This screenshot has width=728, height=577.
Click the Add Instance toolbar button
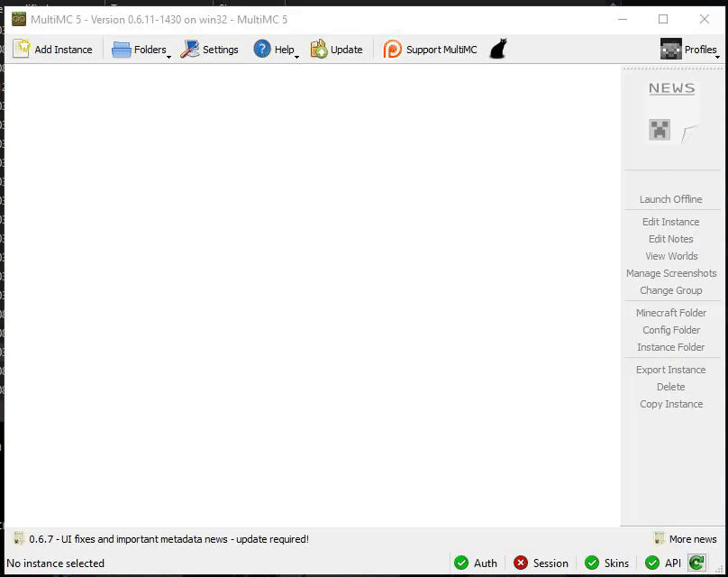point(52,50)
